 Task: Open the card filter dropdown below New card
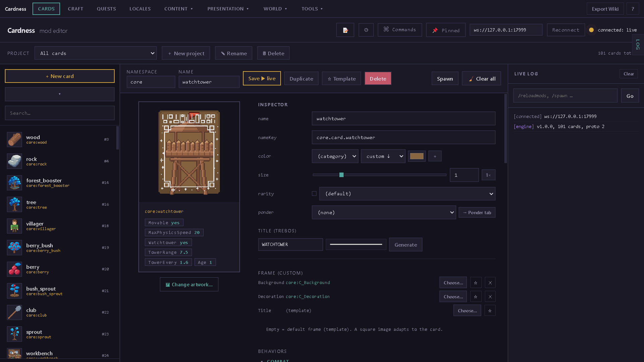(60, 94)
